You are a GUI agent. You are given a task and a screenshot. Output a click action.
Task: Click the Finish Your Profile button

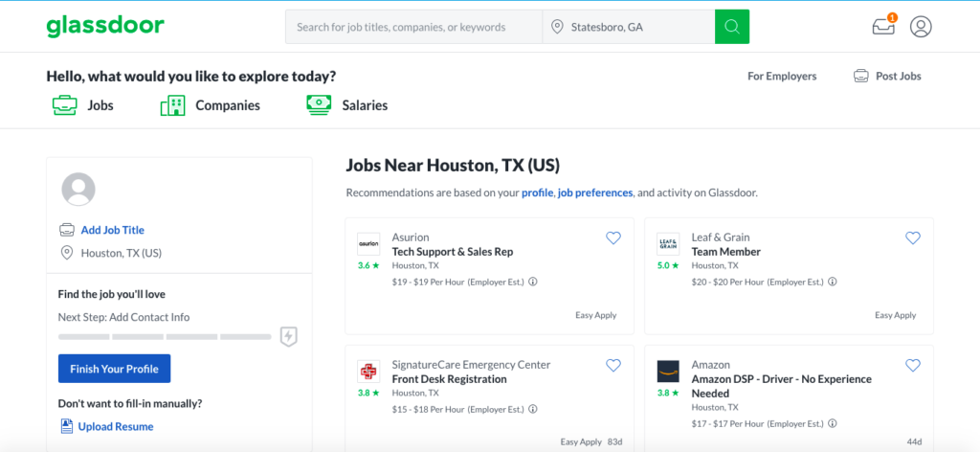pyautogui.click(x=115, y=369)
